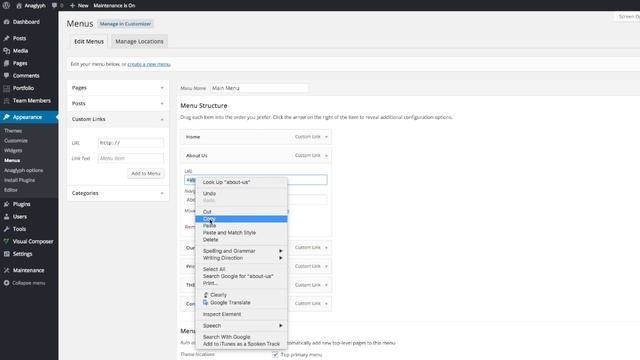The height and width of the screenshot is (360, 640).
Task: Follow the create a new menu link
Action: pos(149,64)
